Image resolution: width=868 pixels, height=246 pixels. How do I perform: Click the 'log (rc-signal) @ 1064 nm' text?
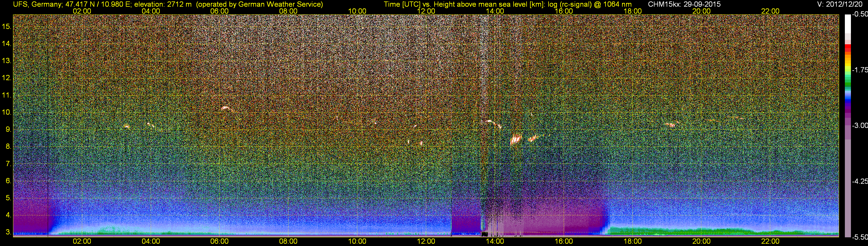(x=590, y=4)
